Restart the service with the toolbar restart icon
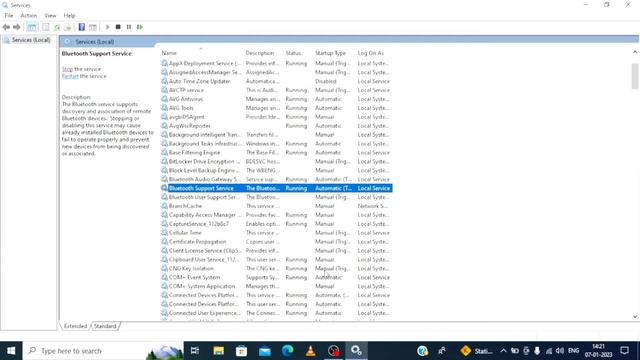640x360 pixels. pyautogui.click(x=140, y=27)
